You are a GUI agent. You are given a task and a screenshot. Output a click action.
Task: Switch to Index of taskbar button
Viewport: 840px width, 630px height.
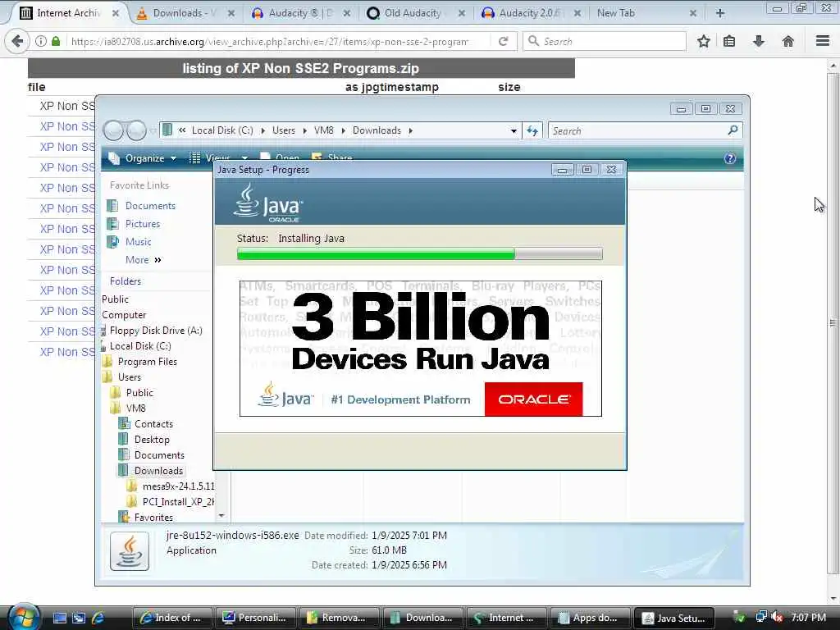pyautogui.click(x=171, y=618)
